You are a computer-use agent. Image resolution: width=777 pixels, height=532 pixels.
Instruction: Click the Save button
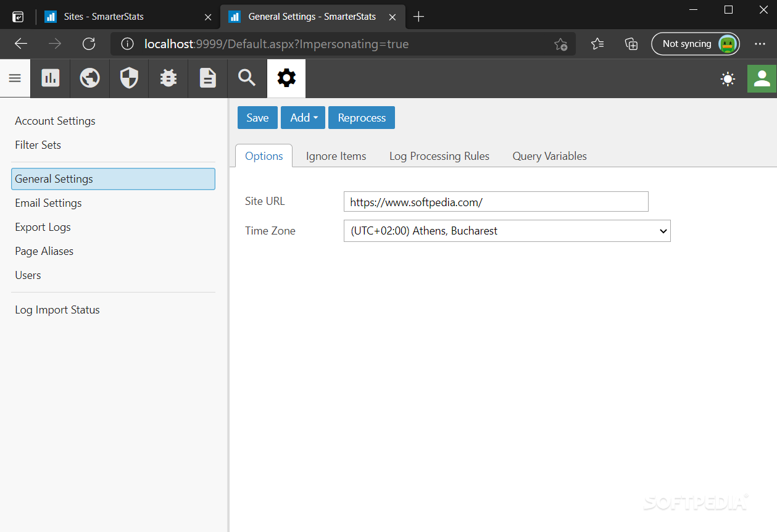(257, 118)
